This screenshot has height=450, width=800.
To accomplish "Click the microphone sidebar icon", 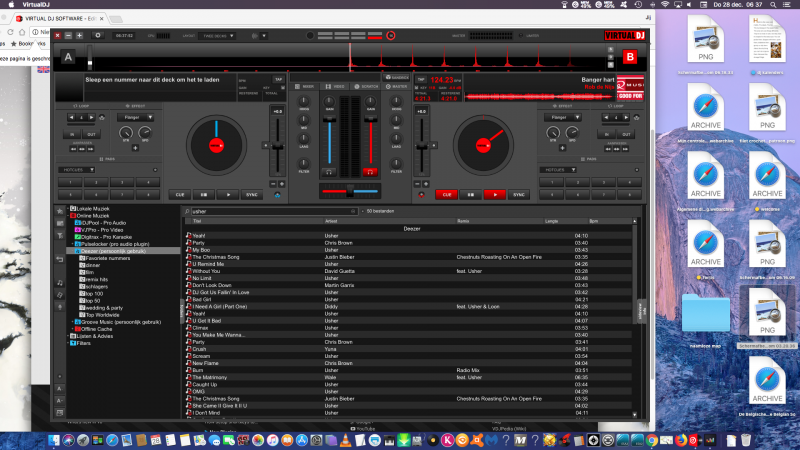I will click(x=60, y=307).
